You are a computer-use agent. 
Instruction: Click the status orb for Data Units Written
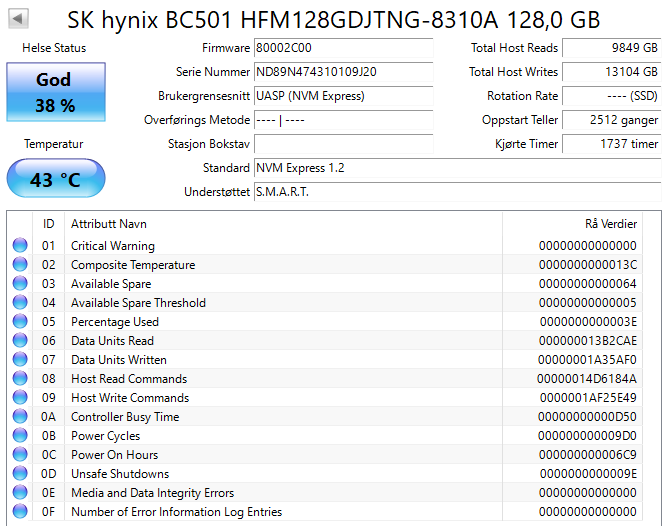(x=20, y=360)
